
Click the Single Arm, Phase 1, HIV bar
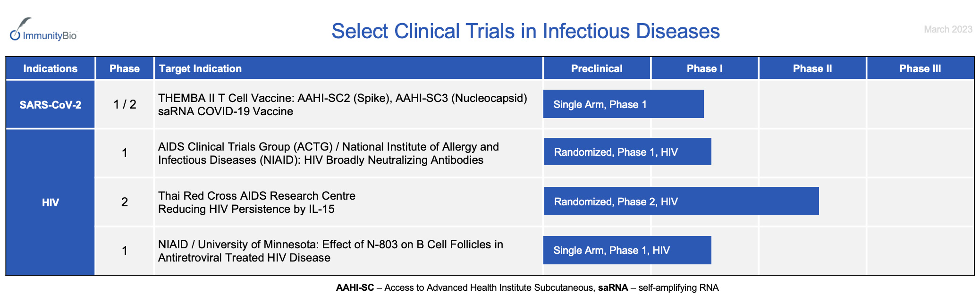(627, 250)
